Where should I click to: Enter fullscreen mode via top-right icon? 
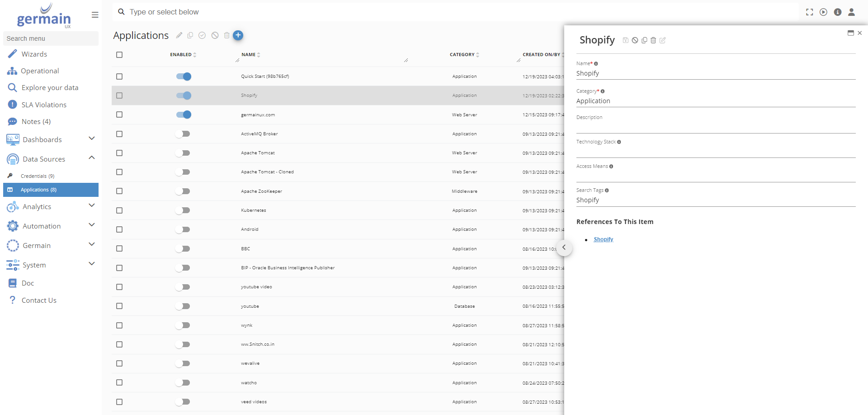tap(809, 12)
